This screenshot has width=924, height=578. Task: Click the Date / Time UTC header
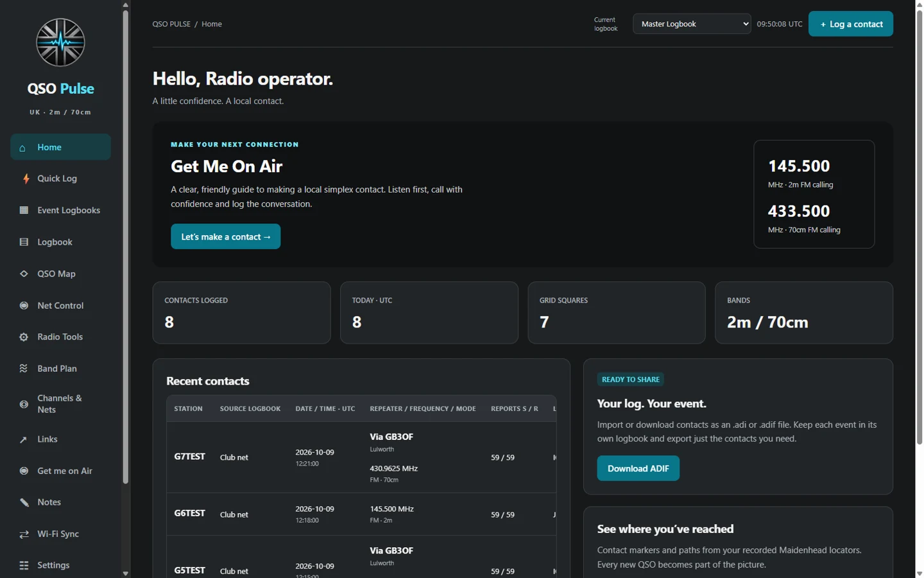325,408
